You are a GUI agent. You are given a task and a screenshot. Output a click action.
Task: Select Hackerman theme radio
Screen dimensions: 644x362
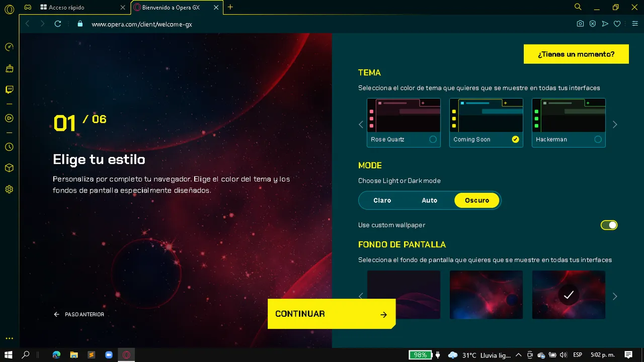coord(598,139)
